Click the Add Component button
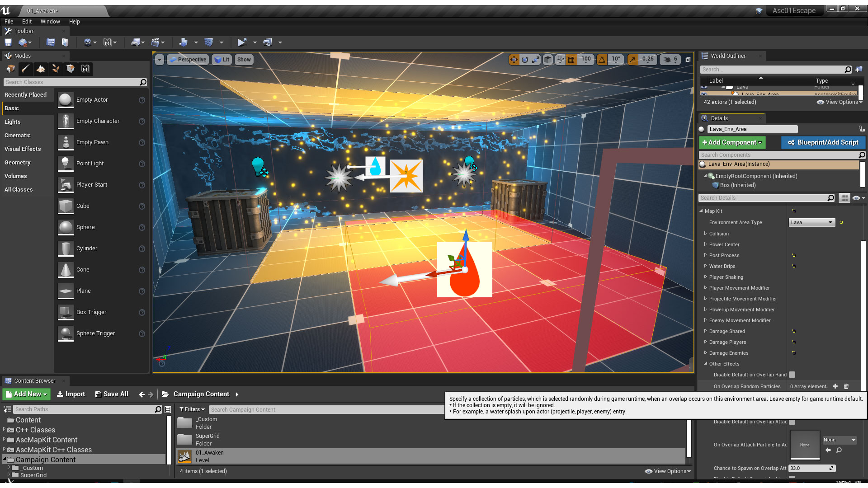This screenshot has width=868, height=488. 732,142
